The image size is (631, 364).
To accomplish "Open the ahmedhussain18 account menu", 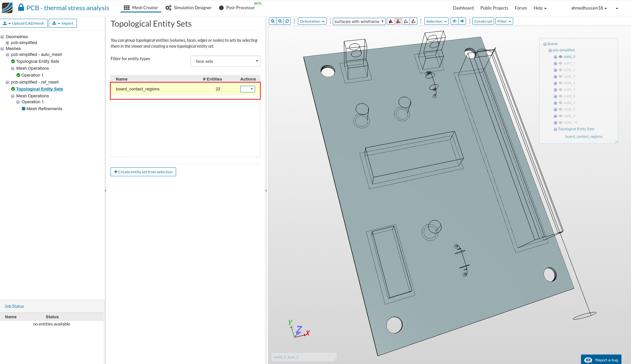I will [x=589, y=8].
